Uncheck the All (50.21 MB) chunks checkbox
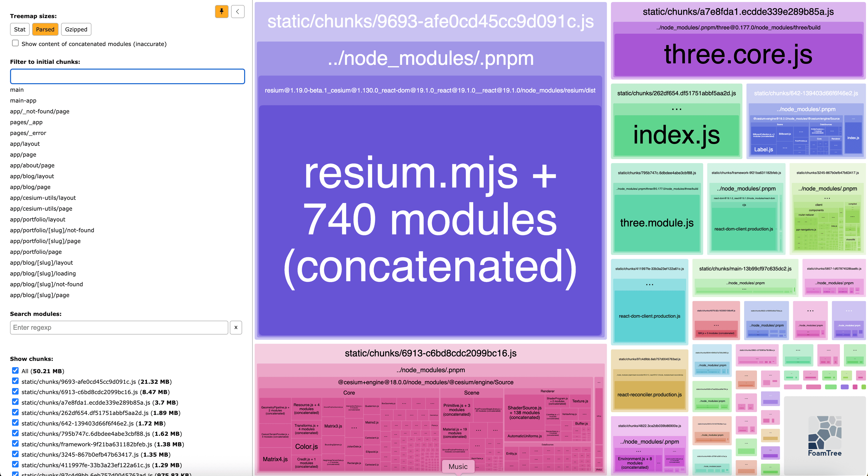This screenshot has width=868, height=476. [15, 370]
